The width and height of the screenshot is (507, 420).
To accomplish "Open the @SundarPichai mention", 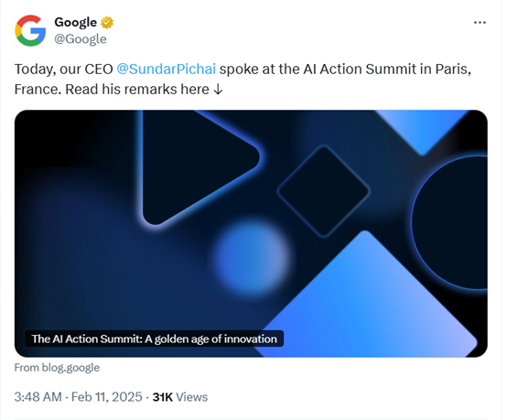I will point(166,69).
